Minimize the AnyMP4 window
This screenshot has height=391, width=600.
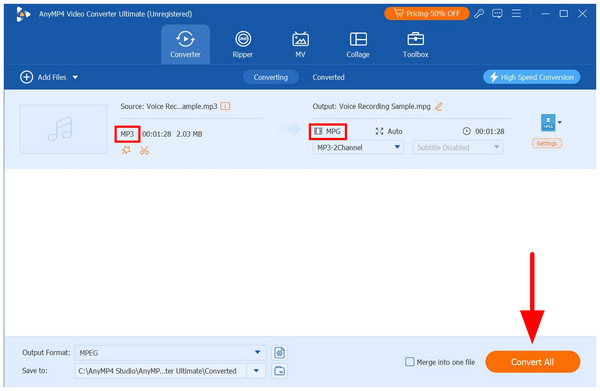pyautogui.click(x=545, y=14)
